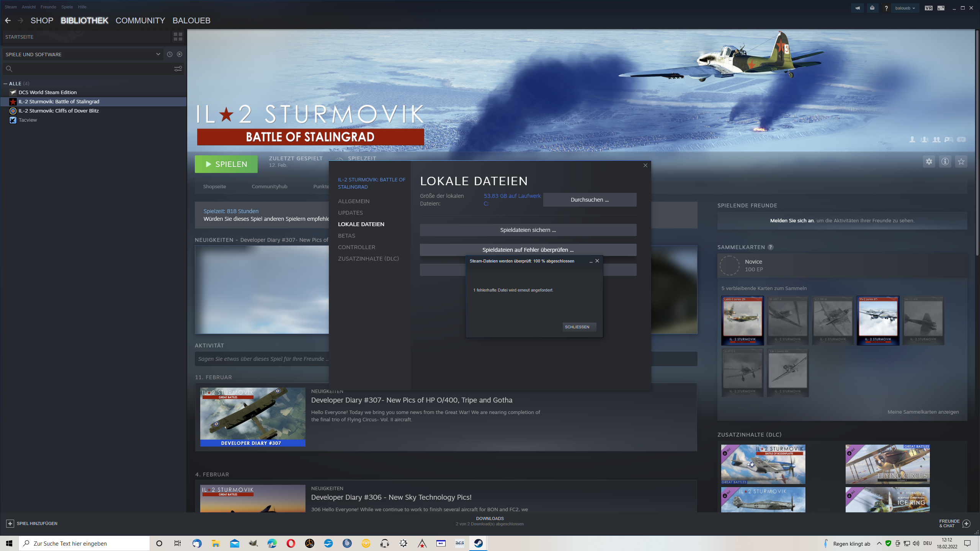This screenshot has height=551, width=980.
Task: Click the green SPIELEN button
Action: (226, 164)
